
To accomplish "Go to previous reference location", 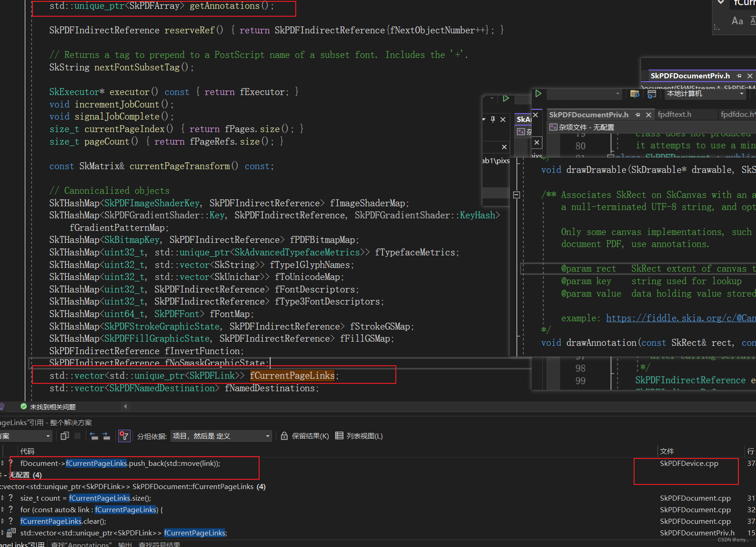I will (x=94, y=436).
